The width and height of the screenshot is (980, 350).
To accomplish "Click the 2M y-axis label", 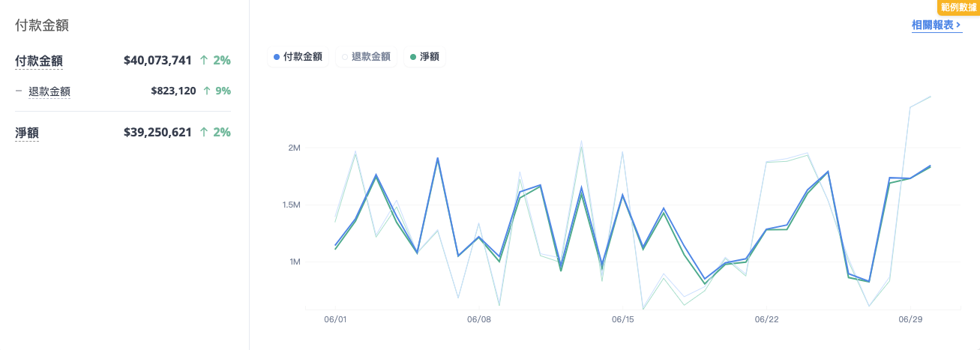I will pos(294,148).
